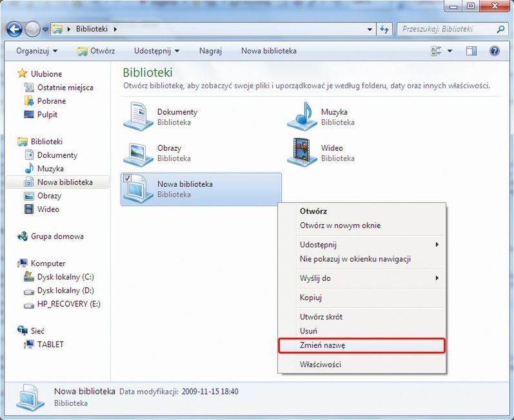Click the magnifier search icon
This screenshot has width=514, height=420.
click(500, 29)
